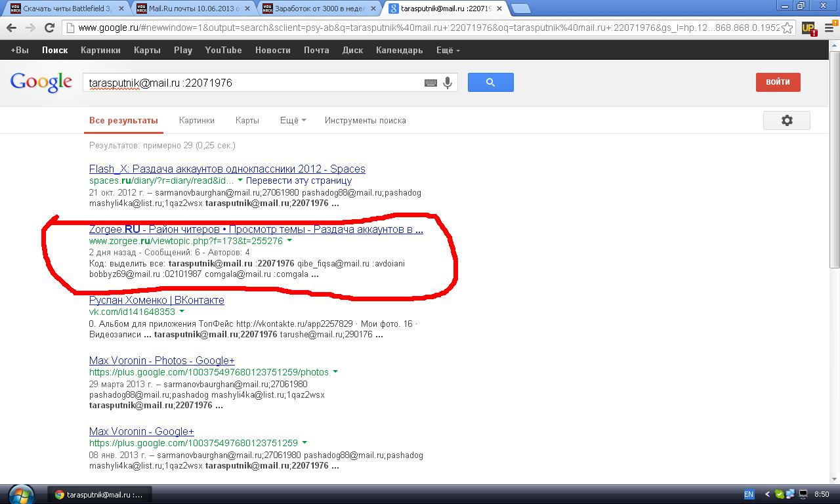Switch to 'Заработок от 3000 в неделю' tab
The width and height of the screenshot is (840, 504).
tap(318, 9)
